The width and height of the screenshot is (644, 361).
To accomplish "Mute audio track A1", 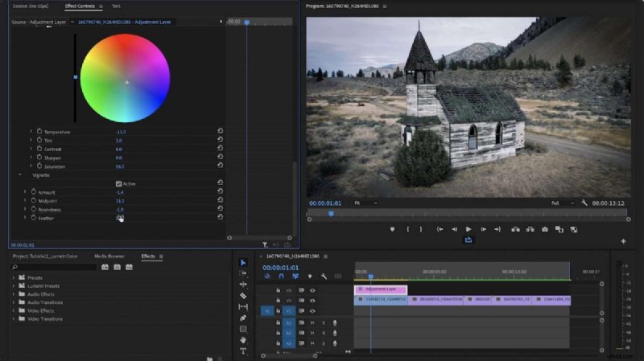I will point(312,323).
